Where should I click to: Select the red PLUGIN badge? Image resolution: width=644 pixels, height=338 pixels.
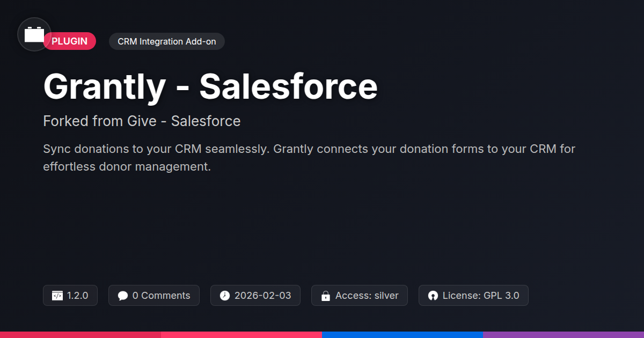pyautogui.click(x=70, y=41)
